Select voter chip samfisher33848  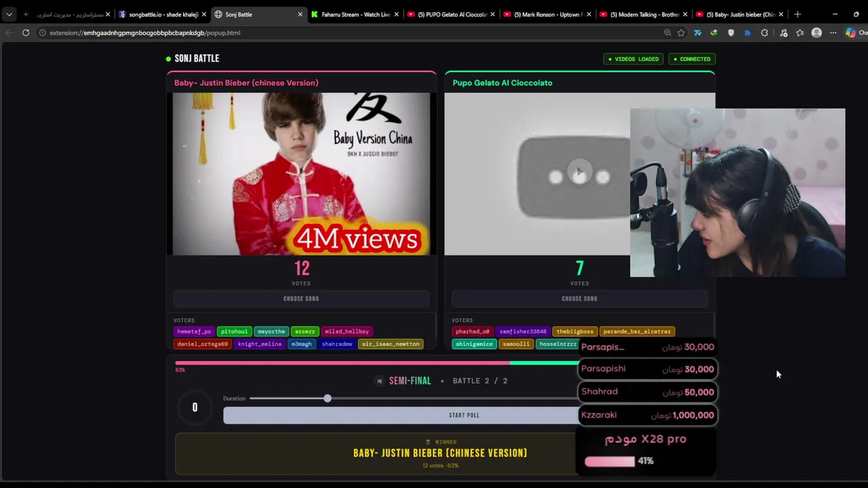coord(523,331)
